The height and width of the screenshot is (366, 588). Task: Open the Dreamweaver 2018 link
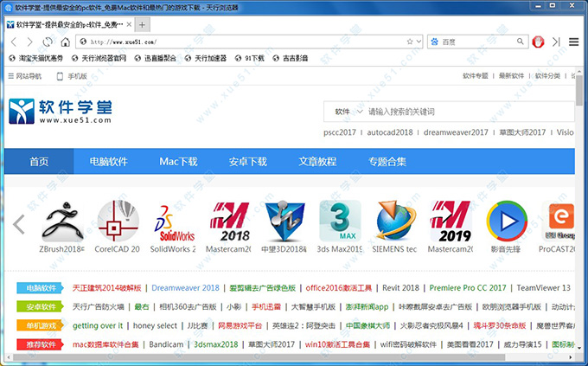185,287
